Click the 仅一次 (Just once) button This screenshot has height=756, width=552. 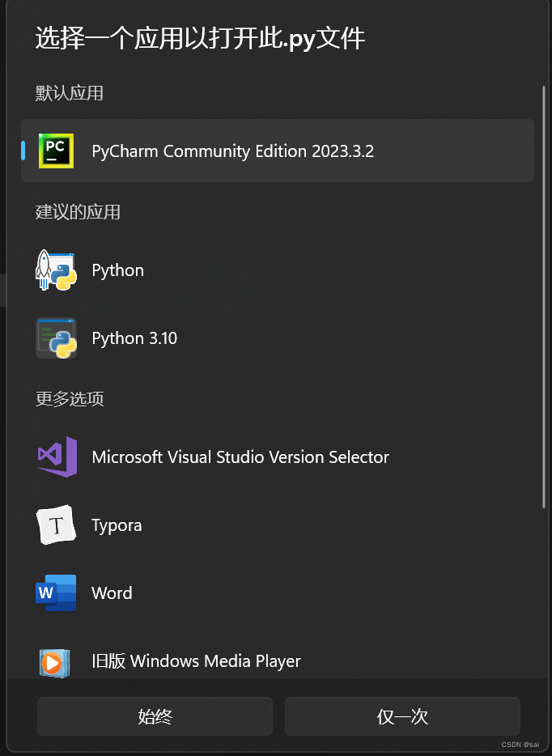402,716
